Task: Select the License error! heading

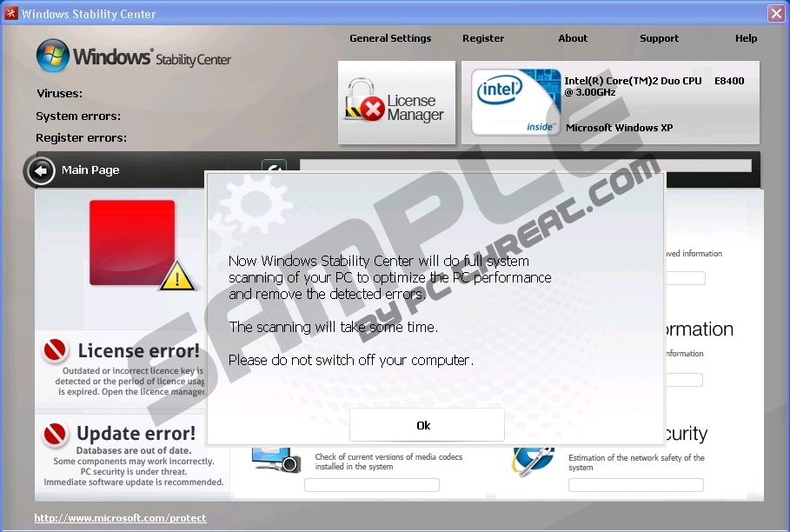Action: [x=139, y=350]
